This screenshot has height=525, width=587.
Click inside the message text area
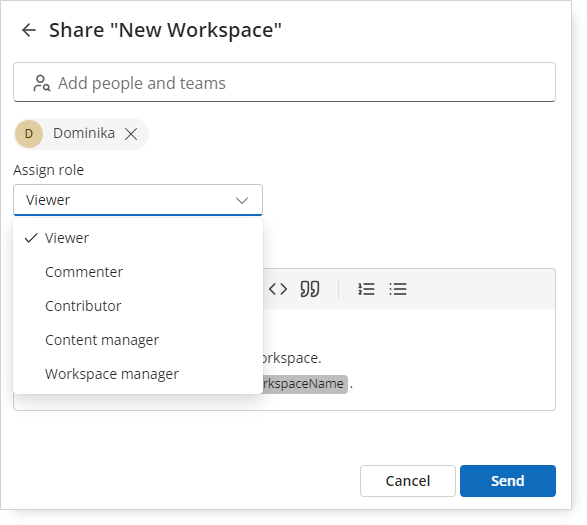coord(408,359)
